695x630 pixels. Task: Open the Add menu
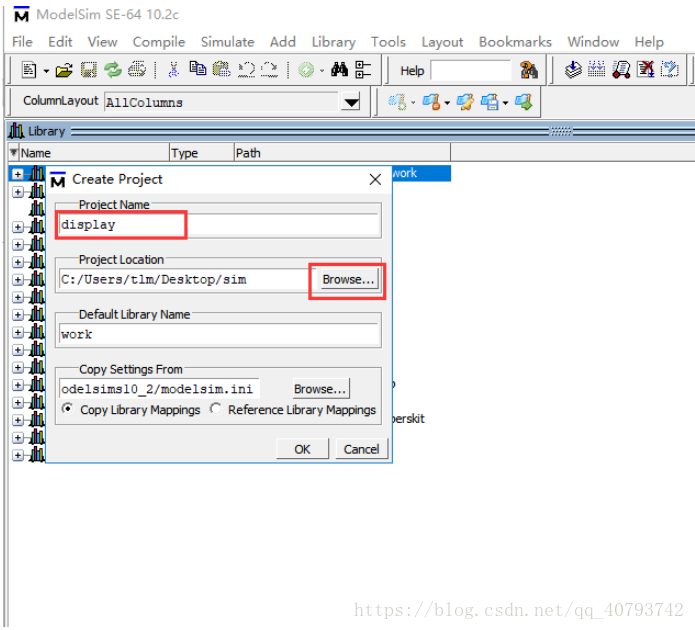click(283, 42)
